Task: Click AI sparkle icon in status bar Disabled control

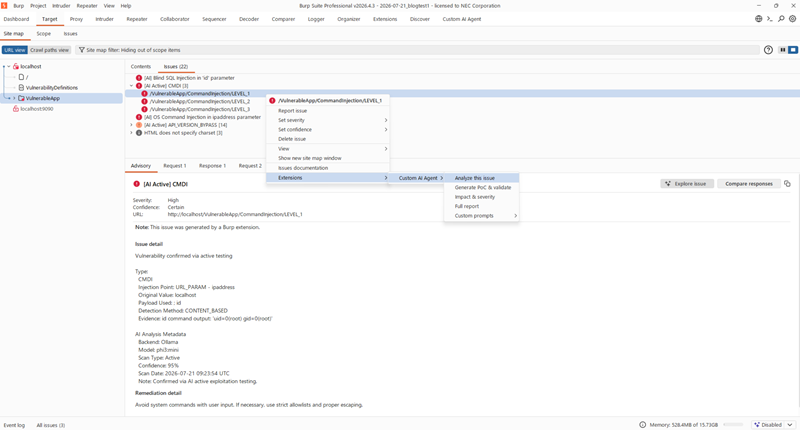Action: pyautogui.click(x=757, y=424)
